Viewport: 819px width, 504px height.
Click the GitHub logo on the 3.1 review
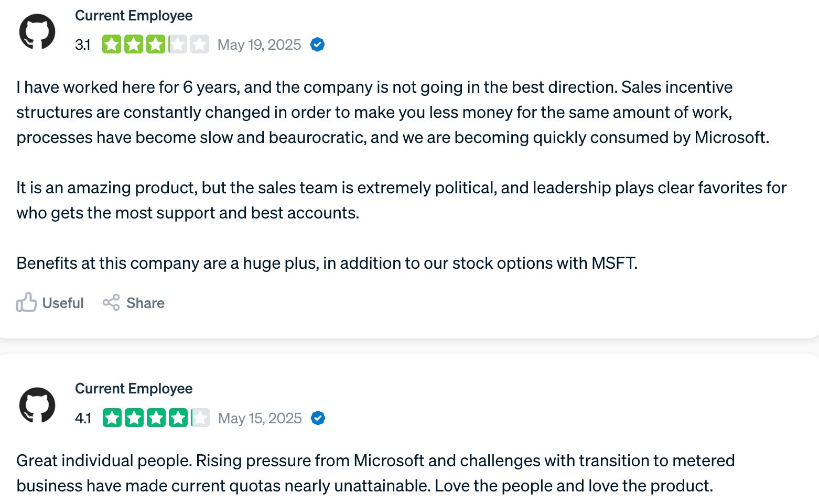click(37, 32)
